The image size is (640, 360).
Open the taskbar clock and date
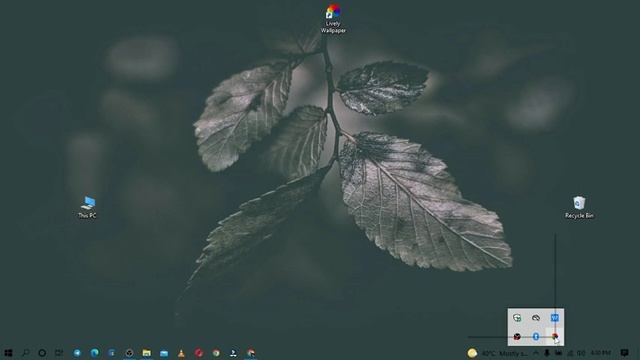coord(600,353)
